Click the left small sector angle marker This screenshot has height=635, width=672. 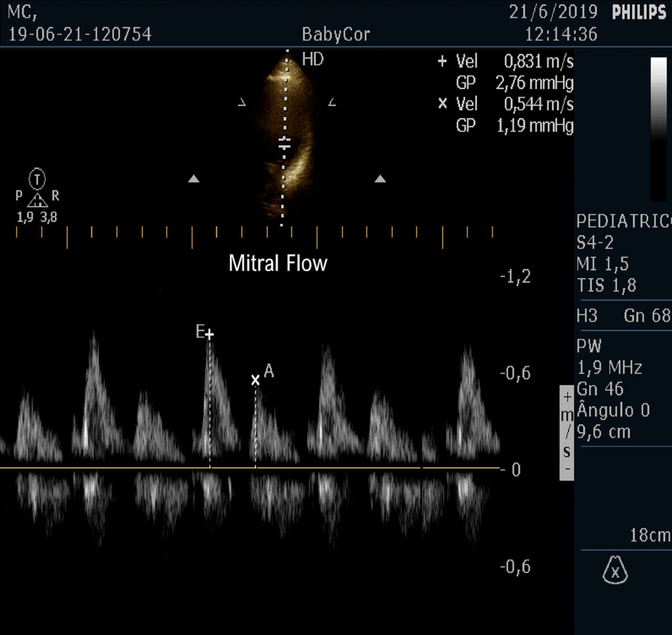pos(242,102)
